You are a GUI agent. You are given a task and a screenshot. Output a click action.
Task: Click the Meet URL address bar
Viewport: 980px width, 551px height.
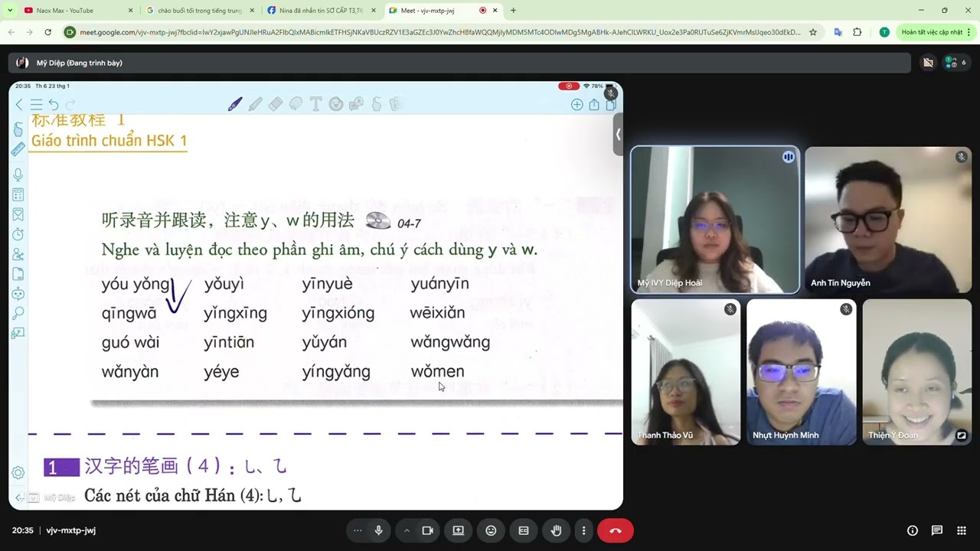(440, 32)
